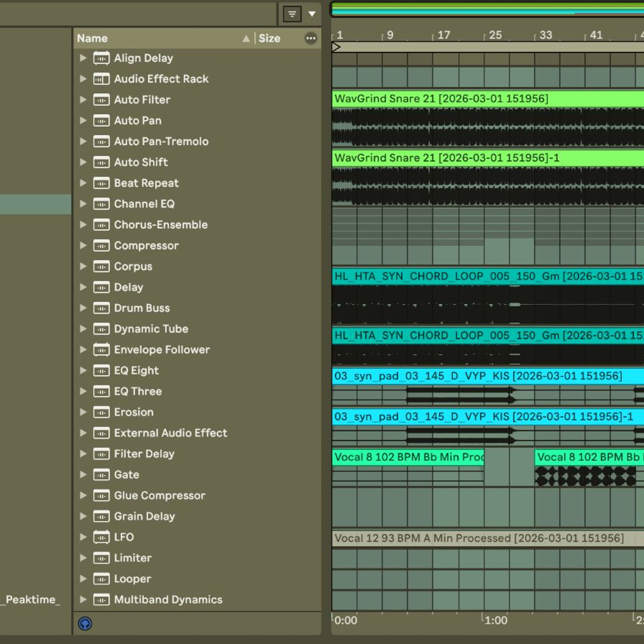Expand the Limiter presets

coord(83,558)
